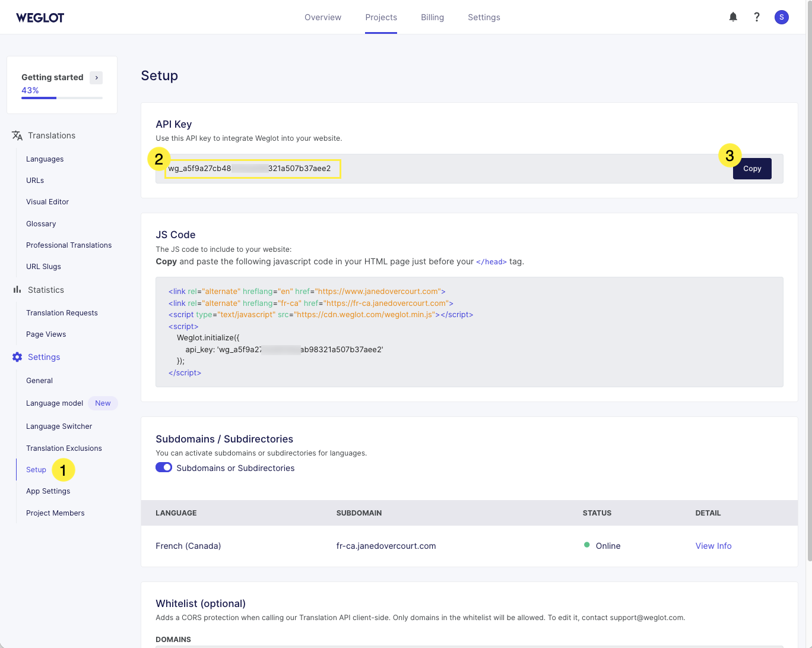Click the Settings gear icon in sidebar

coord(17,357)
